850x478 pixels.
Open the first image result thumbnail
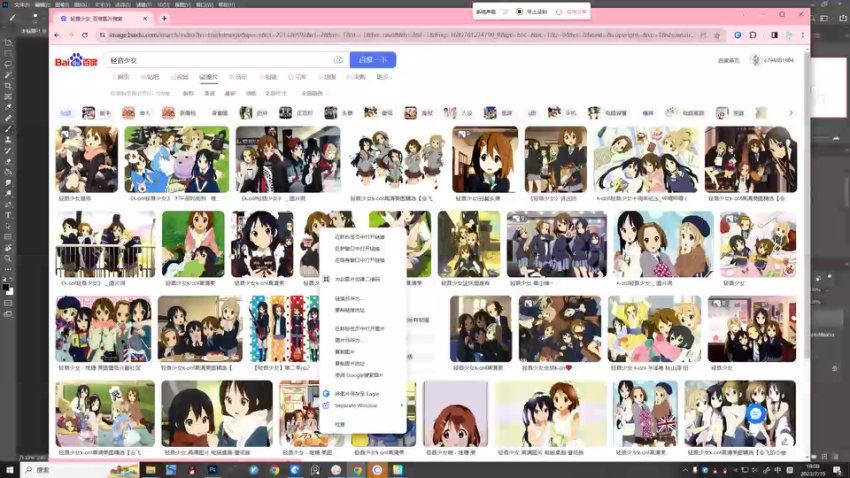(87, 160)
